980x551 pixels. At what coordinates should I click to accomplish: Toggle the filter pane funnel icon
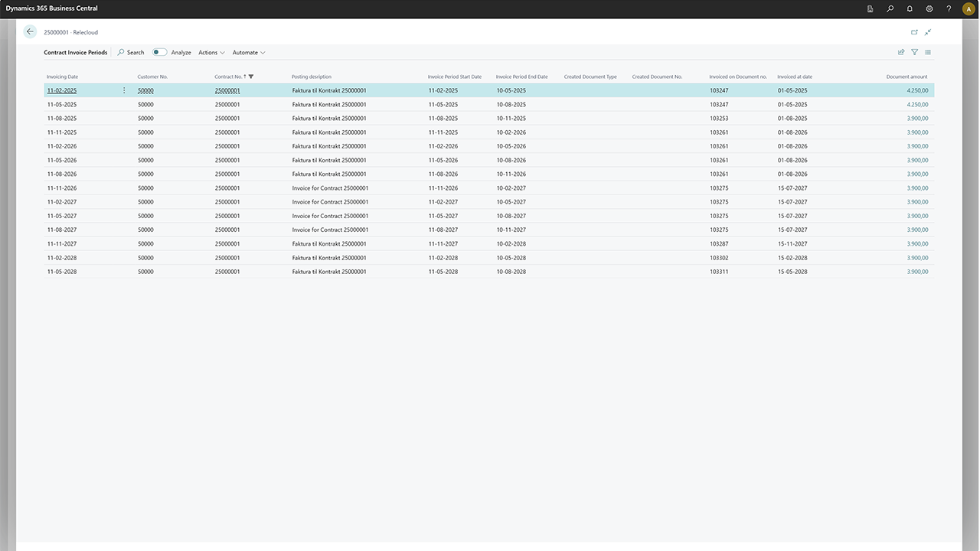pyautogui.click(x=914, y=52)
